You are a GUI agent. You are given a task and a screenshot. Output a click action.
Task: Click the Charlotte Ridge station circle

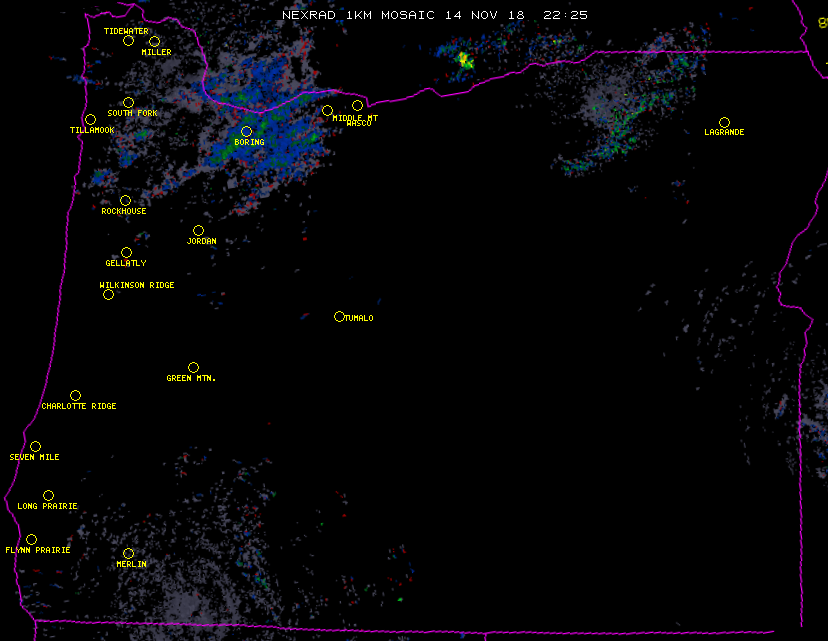click(x=75, y=396)
